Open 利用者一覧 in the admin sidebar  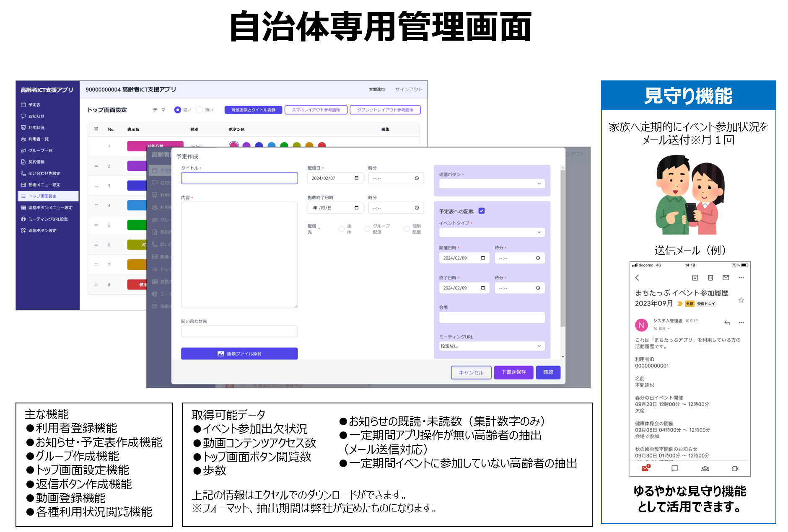tap(35, 139)
